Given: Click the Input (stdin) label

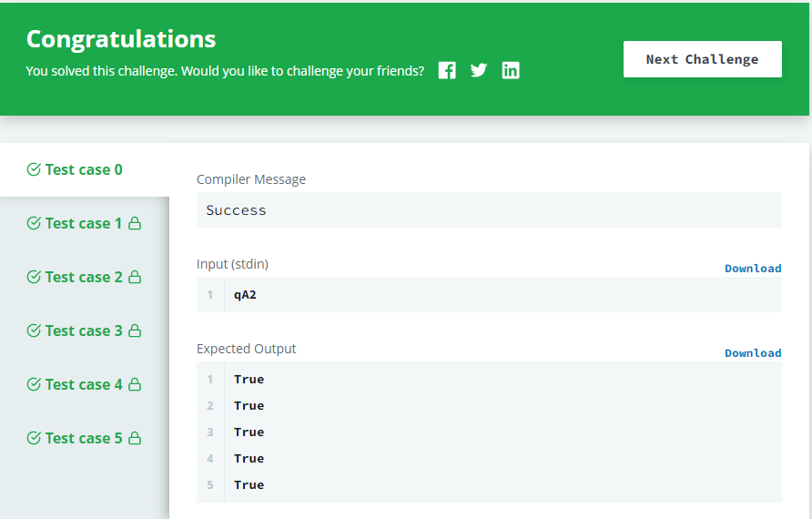Looking at the screenshot, I should (232, 264).
